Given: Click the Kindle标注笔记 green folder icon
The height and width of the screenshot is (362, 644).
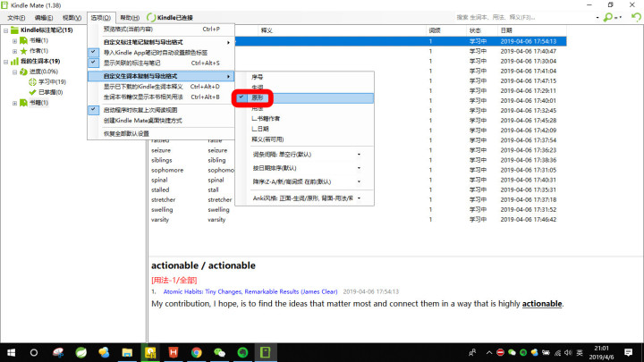Looking at the screenshot, I should point(15,30).
